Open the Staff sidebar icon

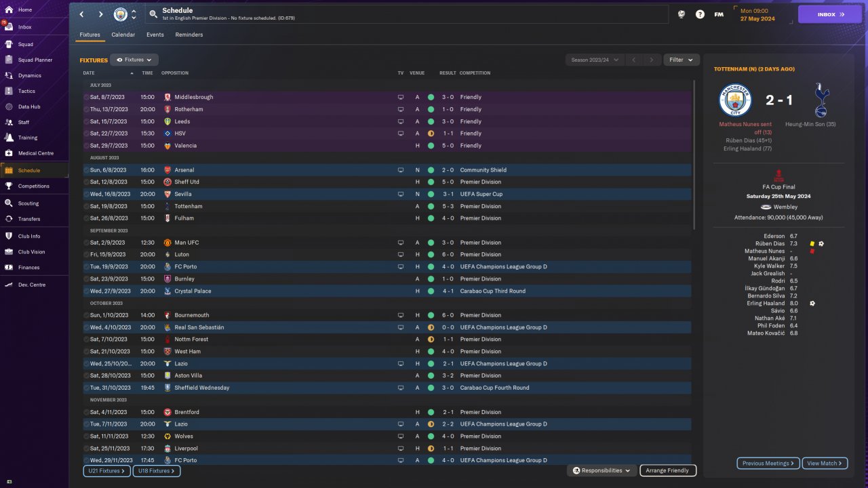click(9, 122)
